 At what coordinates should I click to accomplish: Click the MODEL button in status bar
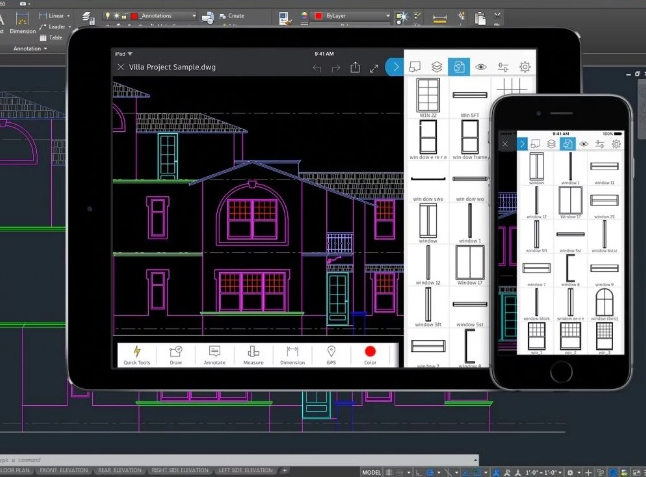click(x=371, y=470)
